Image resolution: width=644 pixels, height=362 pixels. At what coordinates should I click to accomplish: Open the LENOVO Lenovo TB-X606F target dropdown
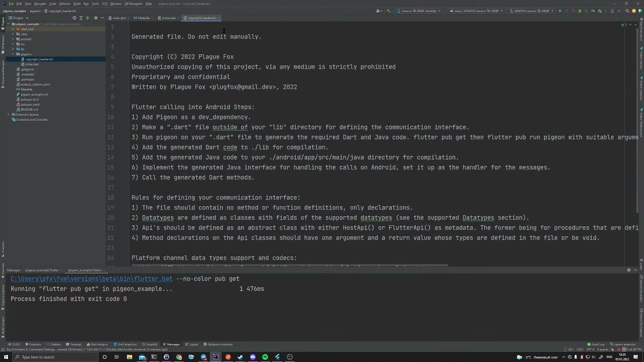tap(532, 11)
